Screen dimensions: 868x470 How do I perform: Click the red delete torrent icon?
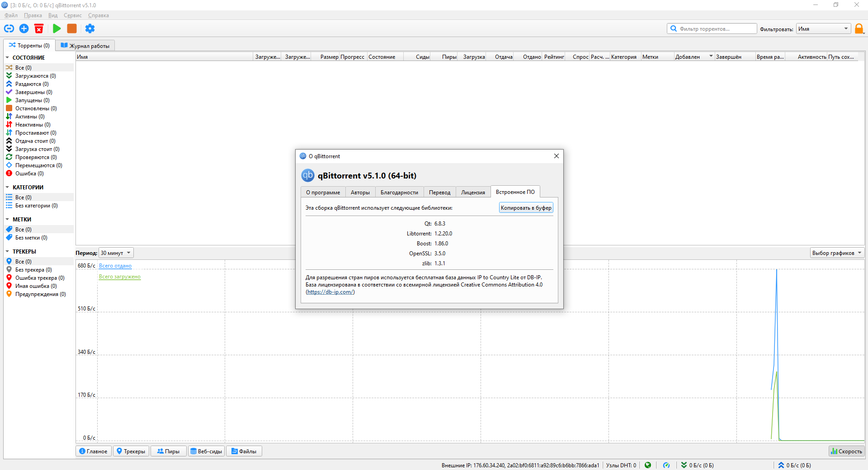point(39,28)
